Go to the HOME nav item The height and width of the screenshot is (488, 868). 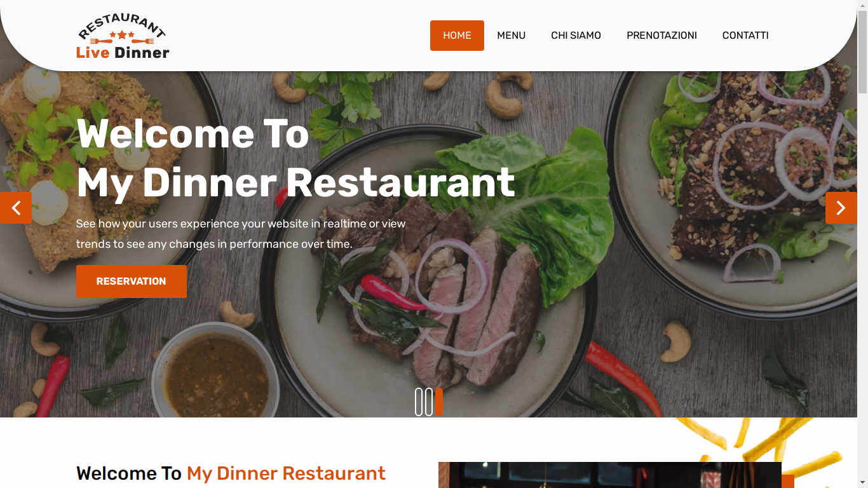click(457, 36)
